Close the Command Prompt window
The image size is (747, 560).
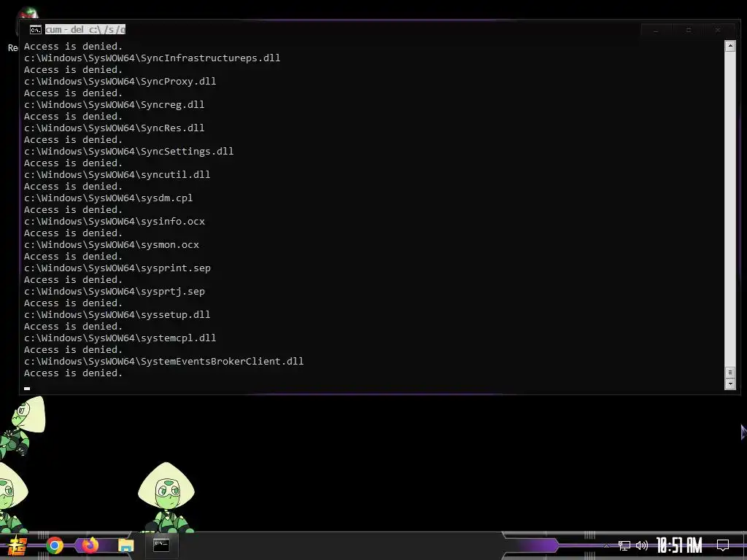coord(718,30)
